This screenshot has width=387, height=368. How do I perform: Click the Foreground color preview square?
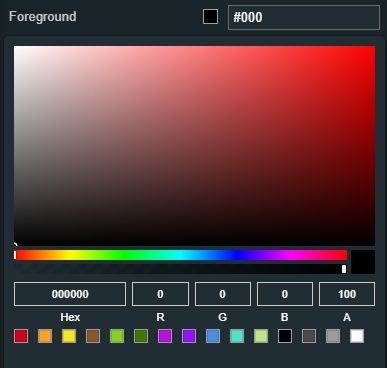(x=210, y=17)
